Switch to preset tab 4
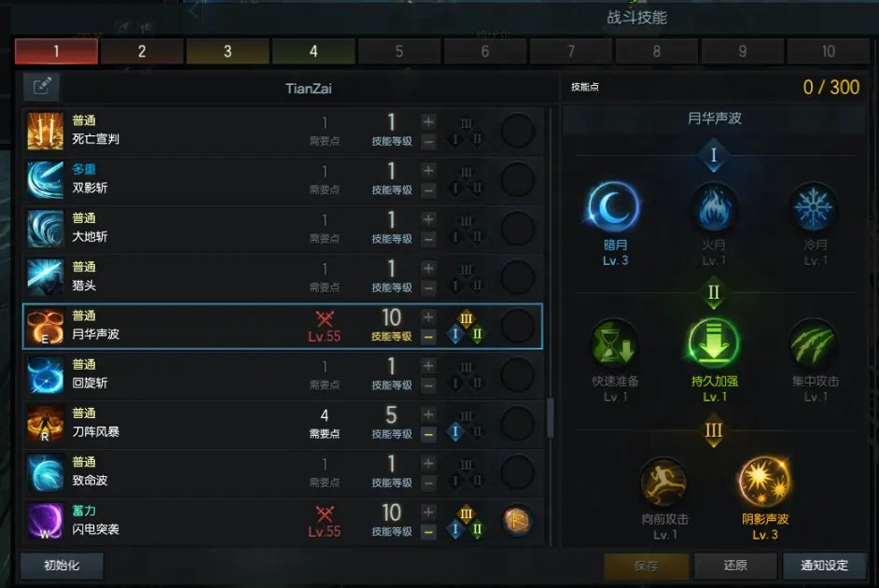 click(314, 51)
